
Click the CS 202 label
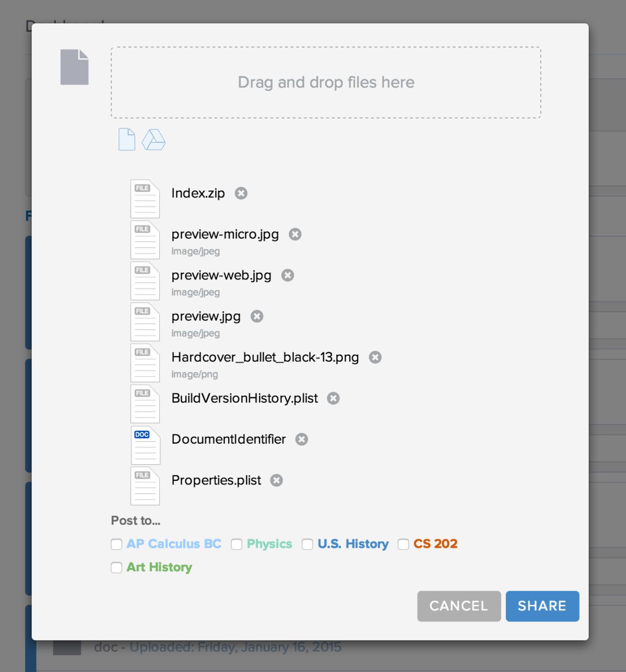(x=435, y=544)
